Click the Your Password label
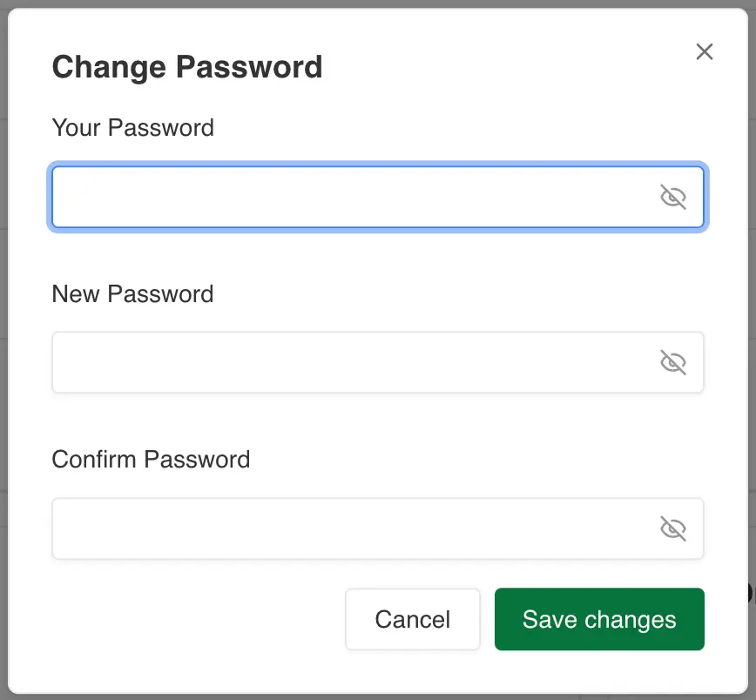 pyautogui.click(x=132, y=127)
